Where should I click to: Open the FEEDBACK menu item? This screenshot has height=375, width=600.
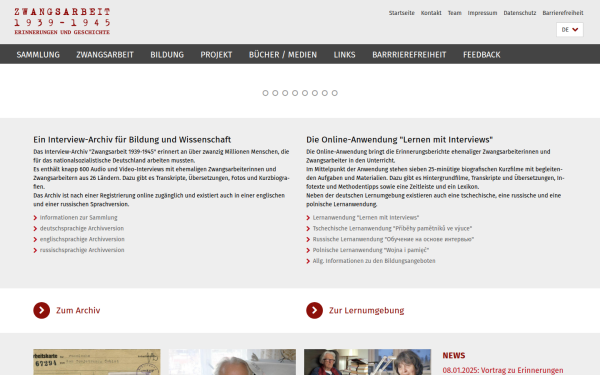(x=482, y=55)
